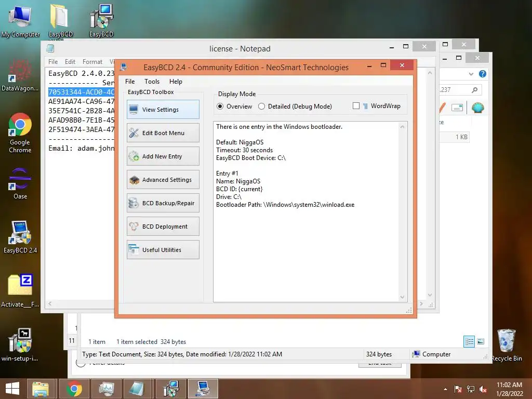
Task: Open File Explorer from taskbar
Action: pyautogui.click(x=41, y=389)
